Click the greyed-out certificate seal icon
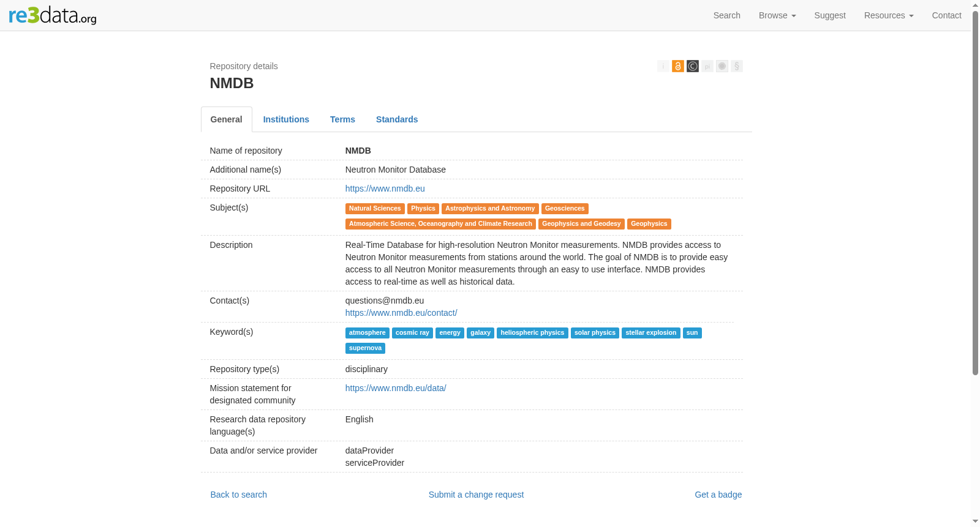Viewport: 980px width, 527px height. [x=722, y=66]
